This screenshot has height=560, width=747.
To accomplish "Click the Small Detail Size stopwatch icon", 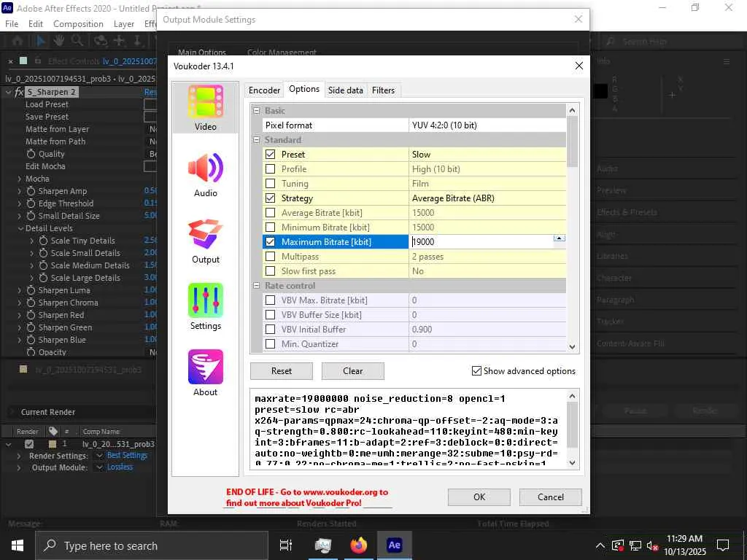I will coord(31,216).
